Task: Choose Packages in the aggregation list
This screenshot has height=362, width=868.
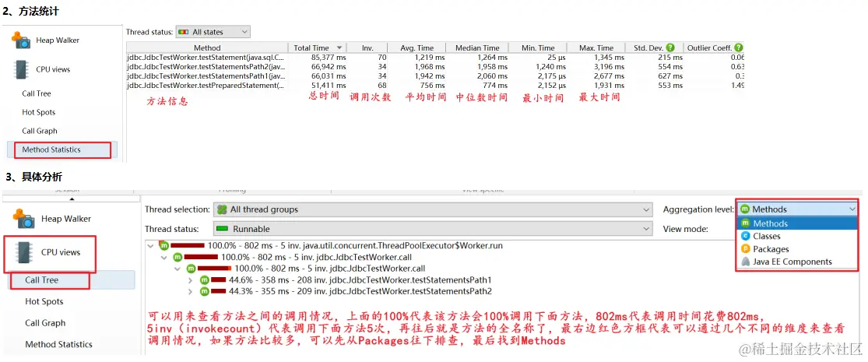Action: (797, 249)
